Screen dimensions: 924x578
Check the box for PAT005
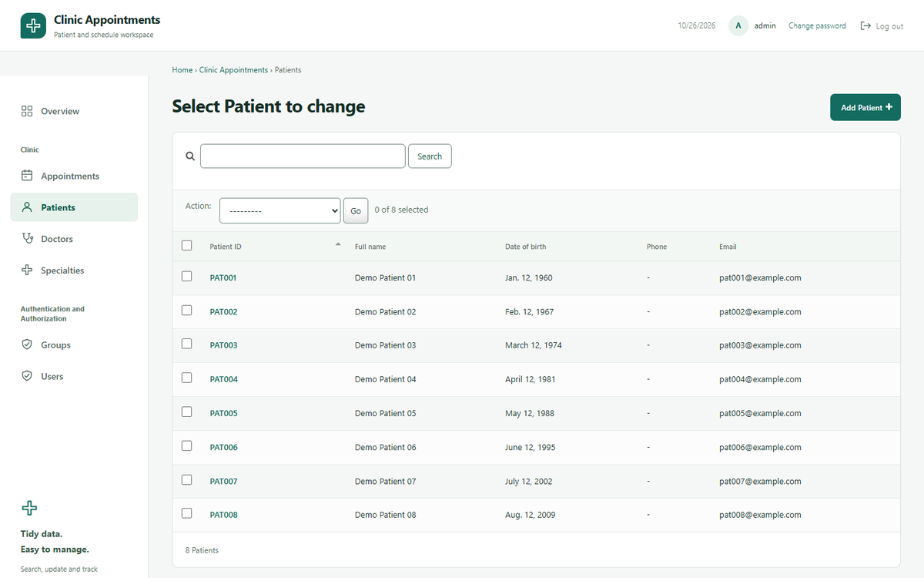coord(186,412)
